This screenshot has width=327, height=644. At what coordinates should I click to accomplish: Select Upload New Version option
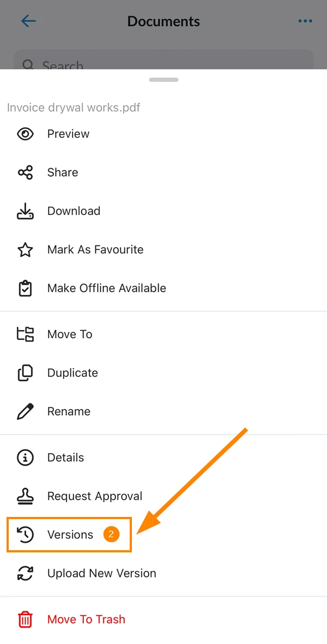click(x=163, y=573)
